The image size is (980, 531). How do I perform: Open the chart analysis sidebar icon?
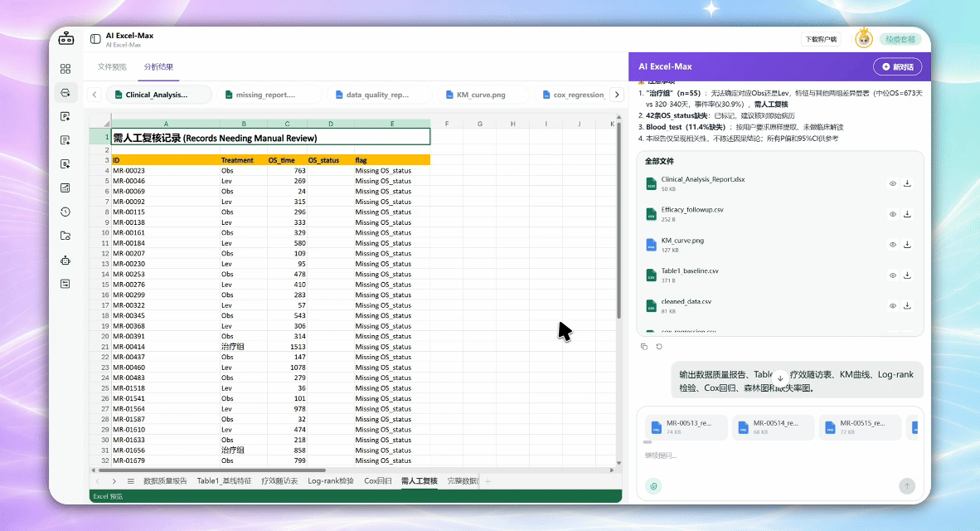(65, 188)
